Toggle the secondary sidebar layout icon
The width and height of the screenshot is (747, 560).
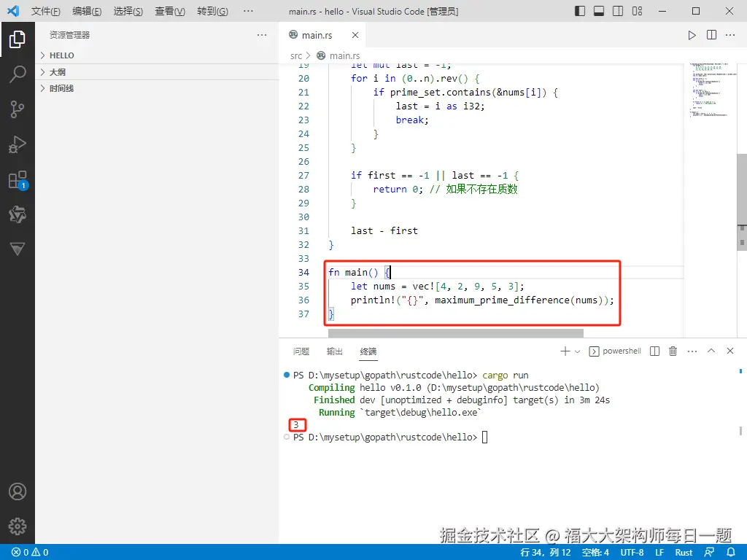point(618,11)
